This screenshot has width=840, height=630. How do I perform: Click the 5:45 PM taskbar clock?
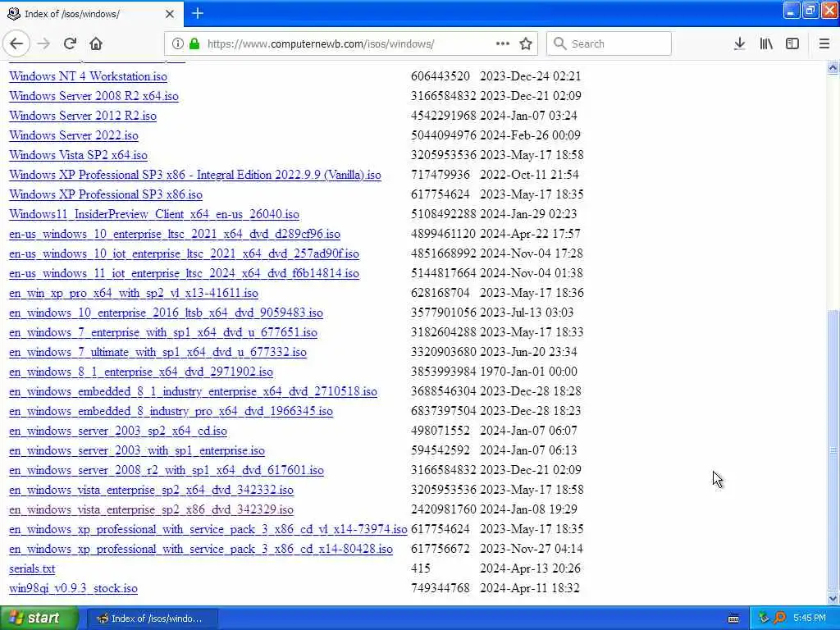(x=810, y=619)
